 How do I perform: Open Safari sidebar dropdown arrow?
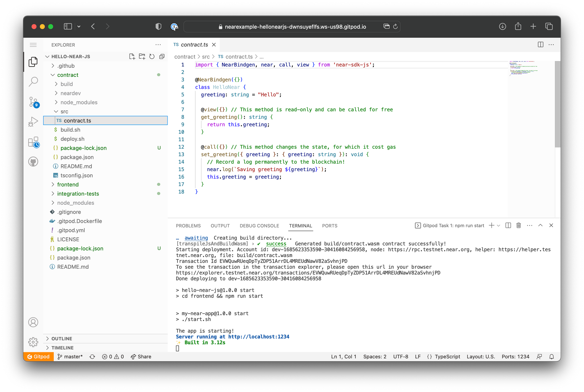pyautogui.click(x=79, y=27)
